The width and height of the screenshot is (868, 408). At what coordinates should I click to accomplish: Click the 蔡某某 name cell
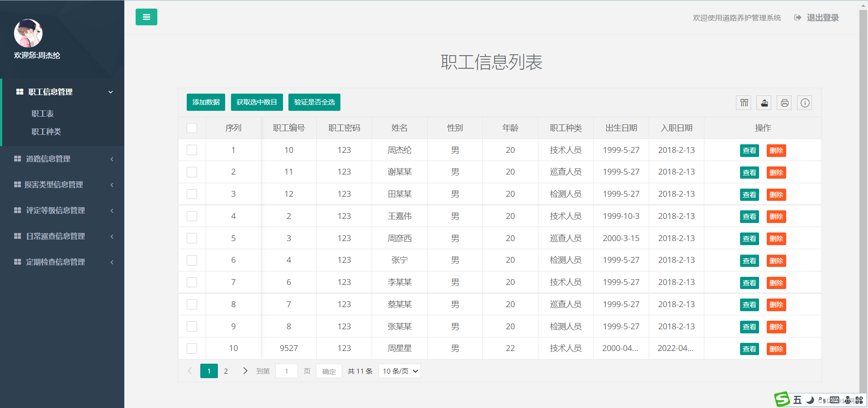click(x=400, y=304)
